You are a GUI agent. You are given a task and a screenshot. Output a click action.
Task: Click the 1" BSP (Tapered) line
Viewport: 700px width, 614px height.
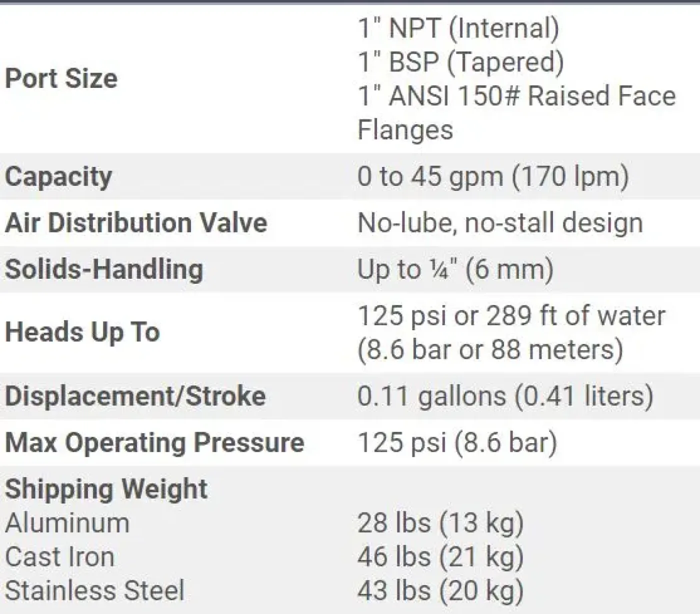pos(460,62)
